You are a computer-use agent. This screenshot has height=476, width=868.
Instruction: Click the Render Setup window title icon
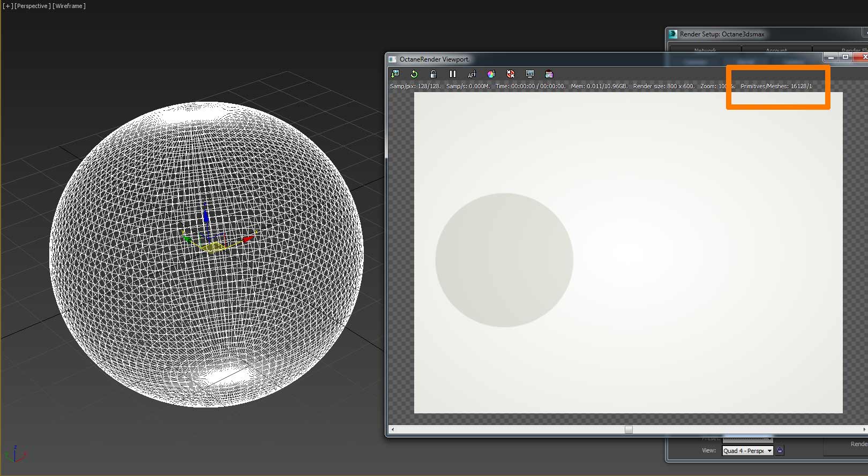[x=672, y=34]
